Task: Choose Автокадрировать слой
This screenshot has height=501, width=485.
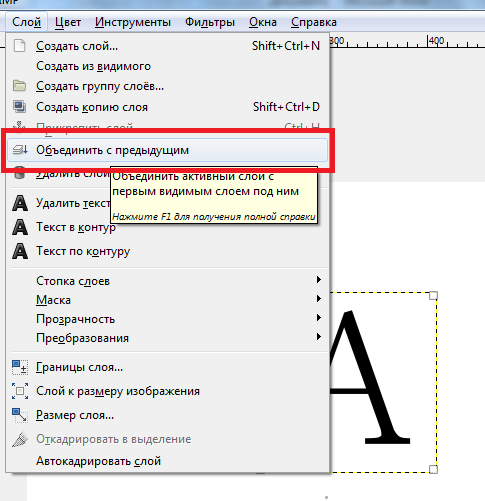Action: (98, 461)
